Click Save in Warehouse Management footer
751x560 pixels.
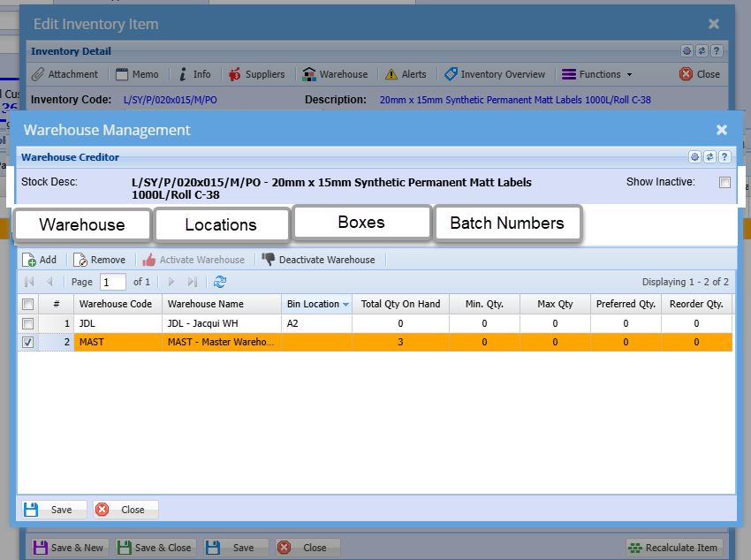(53, 510)
